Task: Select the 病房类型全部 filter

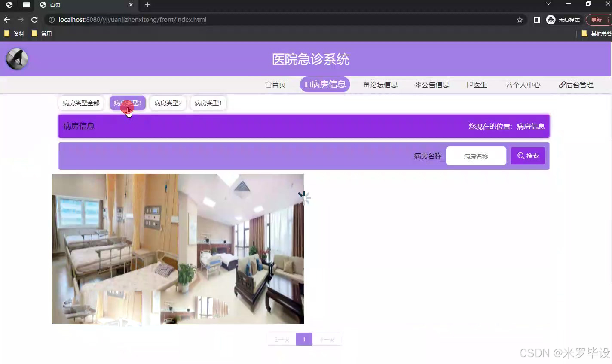Action: pyautogui.click(x=80, y=103)
